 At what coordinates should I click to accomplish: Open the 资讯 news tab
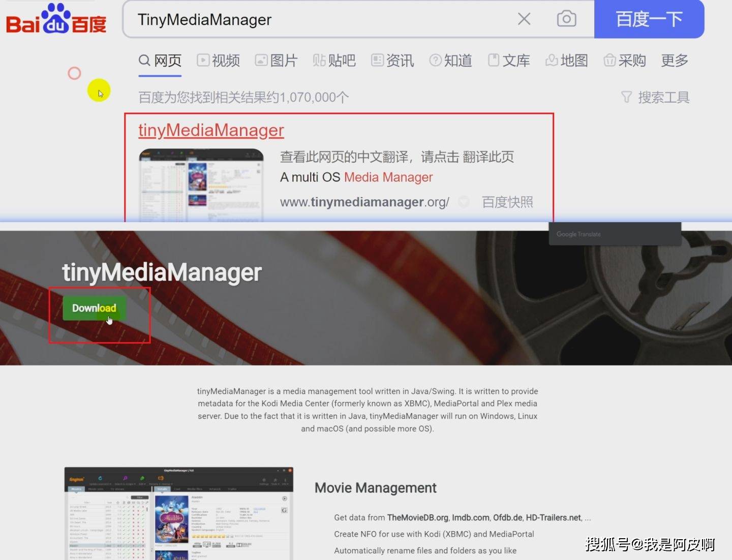pos(393,60)
